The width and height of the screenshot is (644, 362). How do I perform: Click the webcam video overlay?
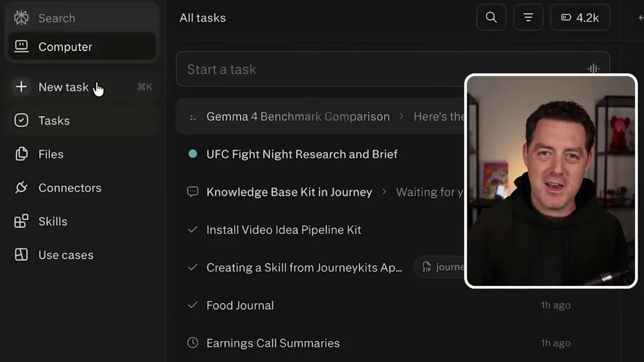[x=551, y=181]
